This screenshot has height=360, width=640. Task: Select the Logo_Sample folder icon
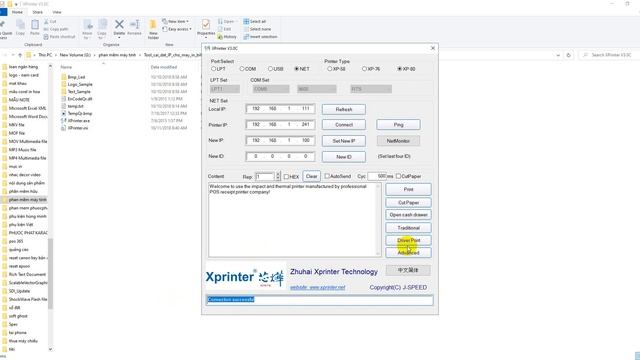pos(64,84)
